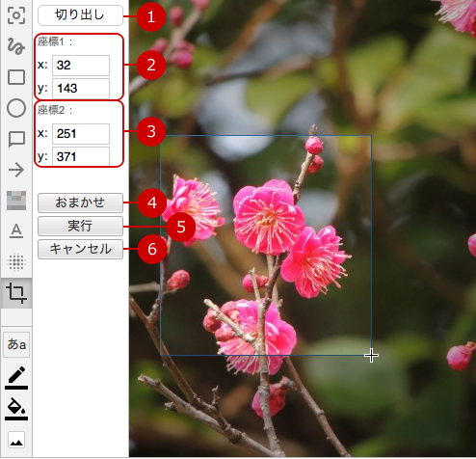Image resolution: width=476 pixels, height=459 pixels.
Task: Select the screen capture tool icon
Action: (x=16, y=15)
